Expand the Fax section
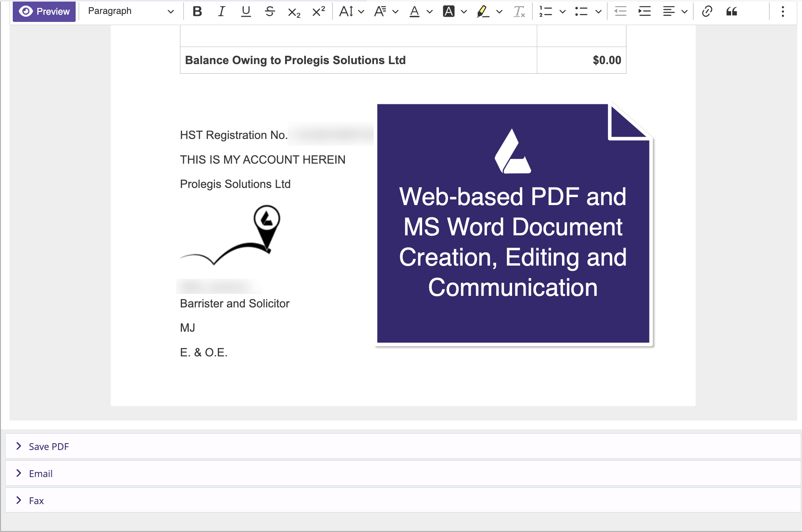This screenshot has height=532, width=802. click(36, 501)
